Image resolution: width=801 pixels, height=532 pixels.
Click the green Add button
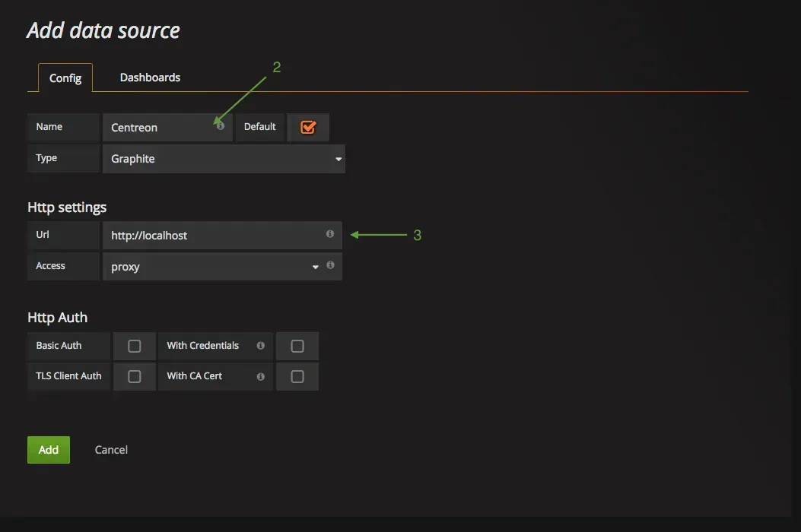pyautogui.click(x=49, y=450)
